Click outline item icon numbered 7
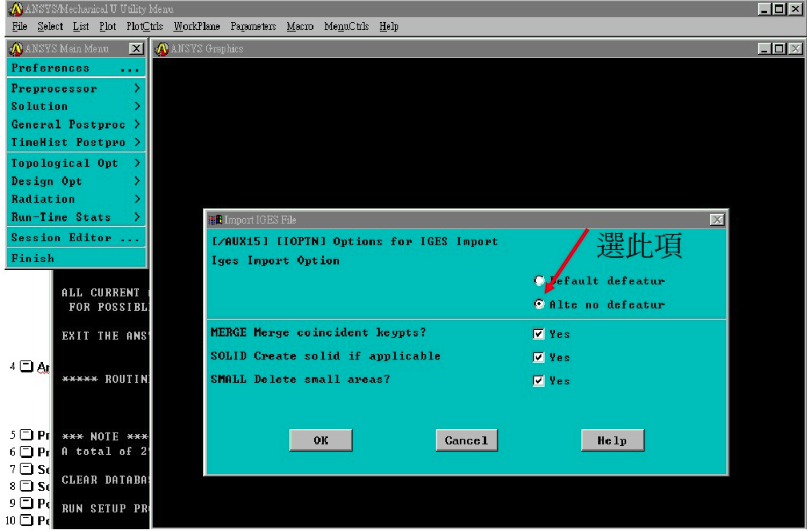Viewport: 807px width, 531px height. click(x=26, y=469)
